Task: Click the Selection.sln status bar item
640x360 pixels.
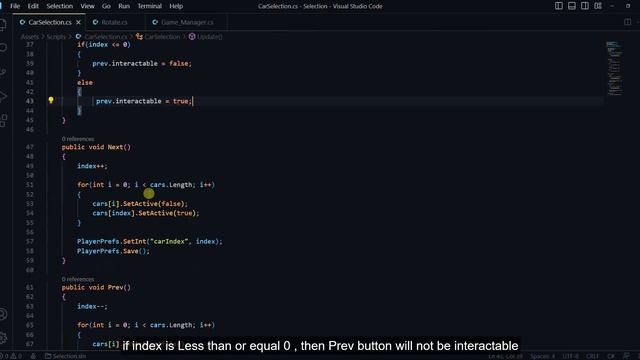Action: click(65, 356)
